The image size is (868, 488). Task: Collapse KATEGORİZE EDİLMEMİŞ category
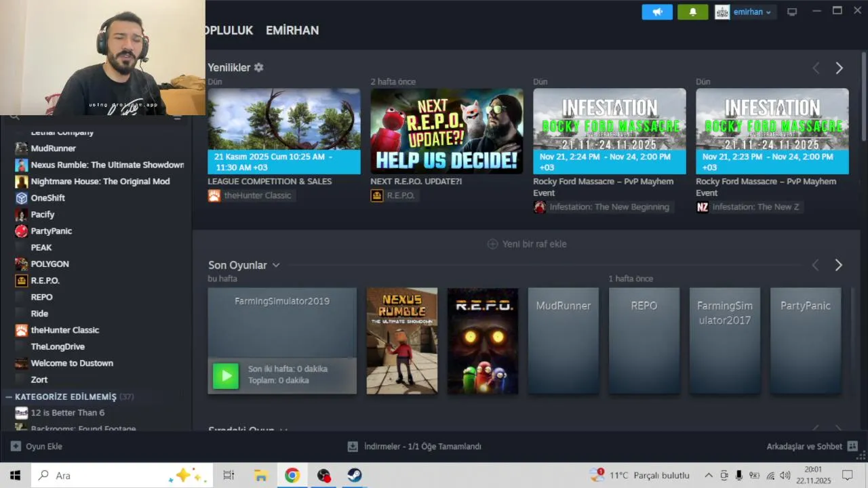point(9,396)
